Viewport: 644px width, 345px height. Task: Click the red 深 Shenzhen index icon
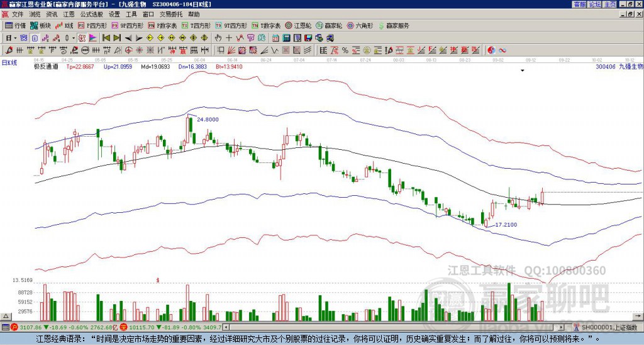tap(123, 327)
